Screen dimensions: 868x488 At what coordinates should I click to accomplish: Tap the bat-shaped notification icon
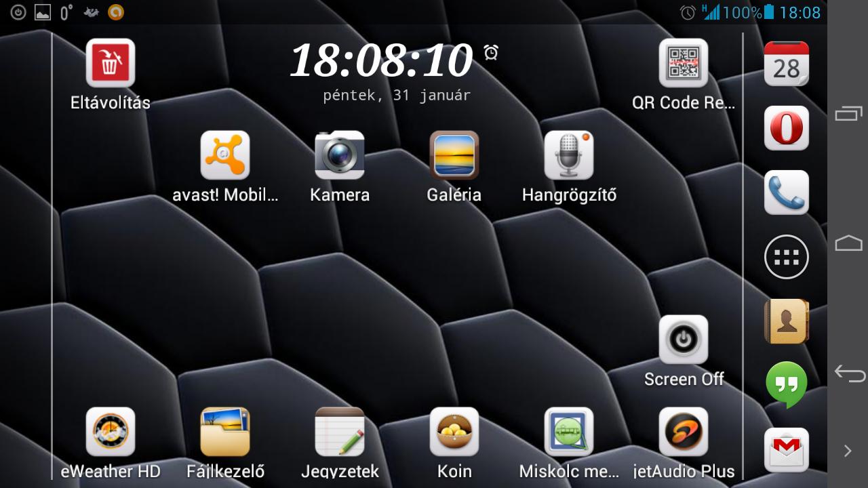(x=91, y=12)
